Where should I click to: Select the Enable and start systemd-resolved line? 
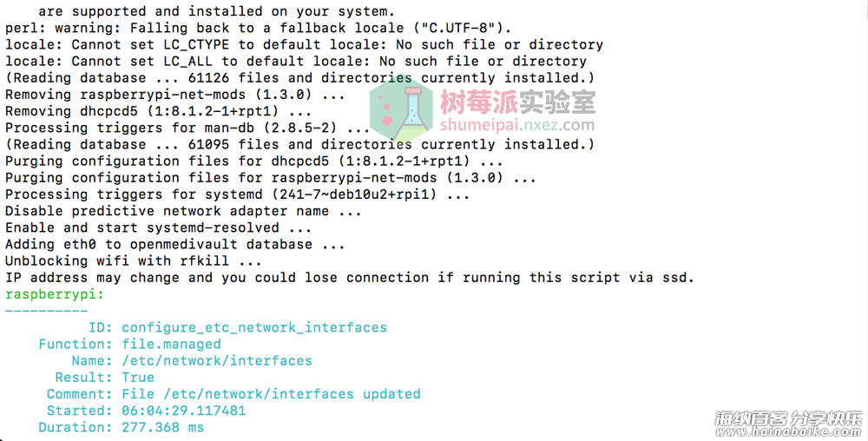pyautogui.click(x=158, y=227)
